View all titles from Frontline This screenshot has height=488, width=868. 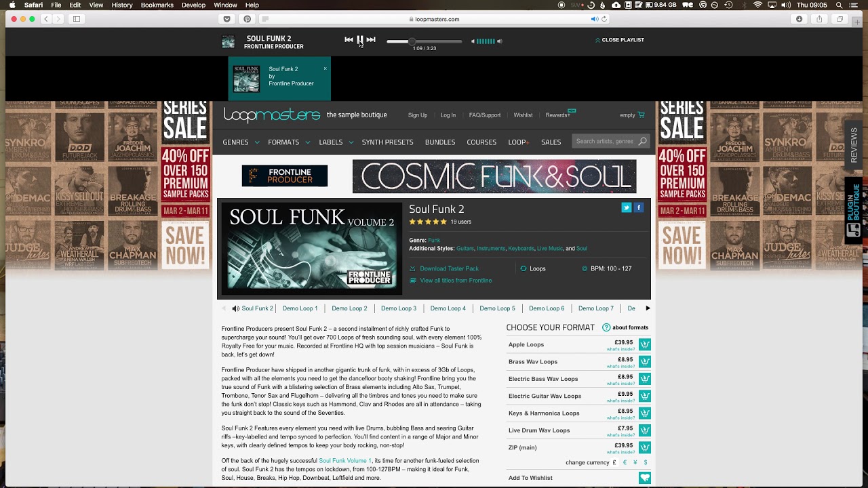(x=456, y=281)
